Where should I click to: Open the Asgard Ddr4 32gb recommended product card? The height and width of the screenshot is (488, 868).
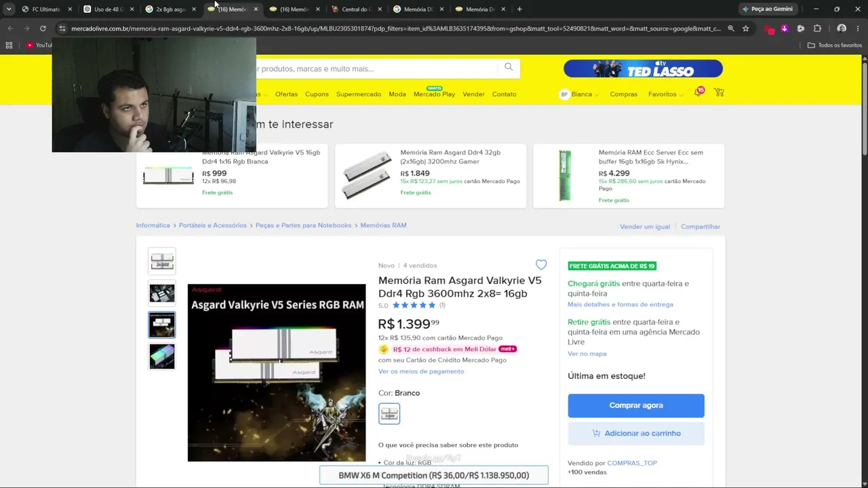click(431, 176)
